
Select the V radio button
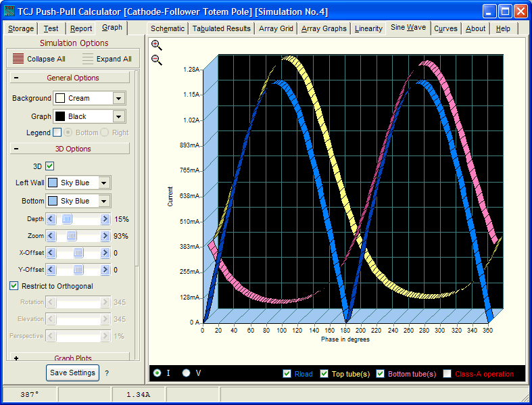(x=186, y=373)
